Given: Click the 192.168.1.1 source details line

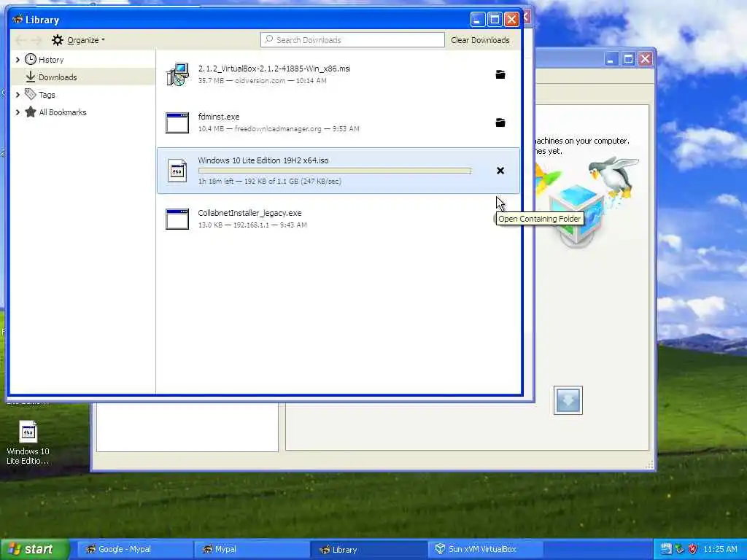Looking at the screenshot, I should click(252, 225).
